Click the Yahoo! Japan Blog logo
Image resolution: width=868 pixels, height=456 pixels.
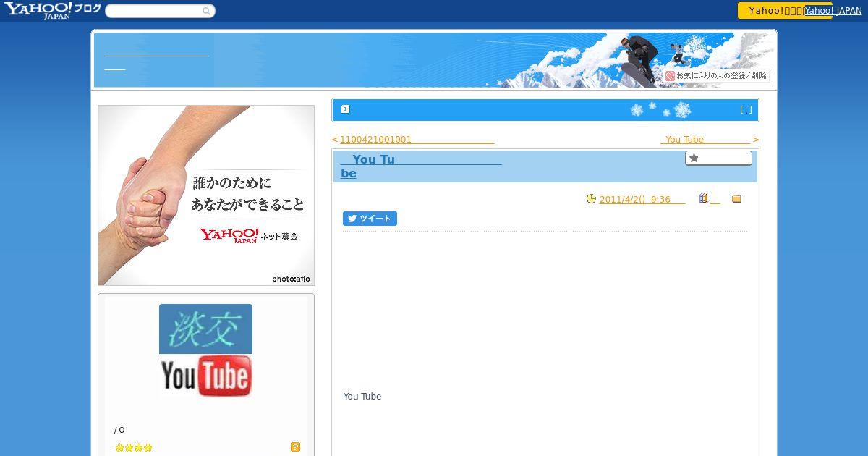pos(52,10)
